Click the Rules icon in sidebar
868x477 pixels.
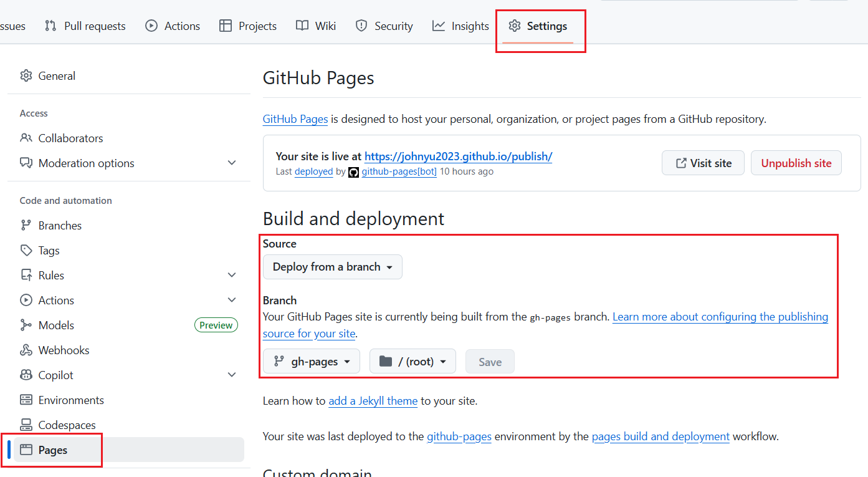click(26, 275)
